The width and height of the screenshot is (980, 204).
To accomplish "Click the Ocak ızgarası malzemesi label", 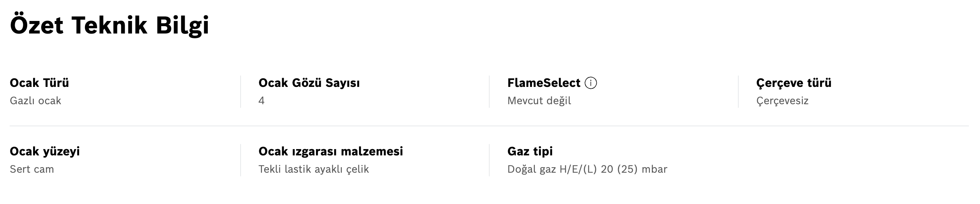I will [331, 151].
